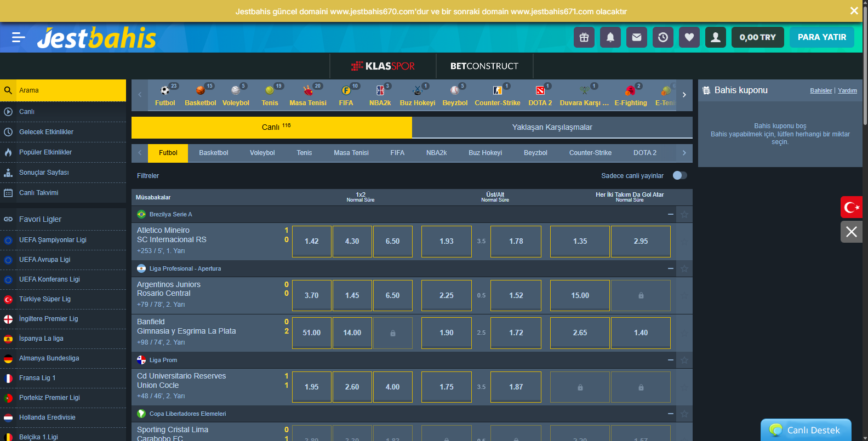Click PARA YATIR deposit button
Screen dimensions: 868x441
tap(822, 37)
